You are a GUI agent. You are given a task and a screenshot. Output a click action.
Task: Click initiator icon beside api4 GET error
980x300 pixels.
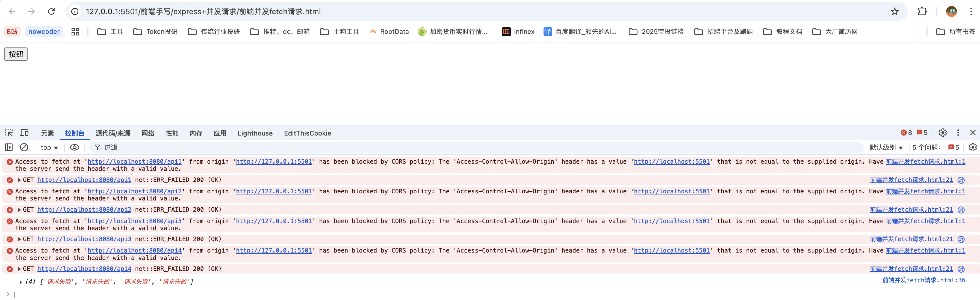[961, 269]
